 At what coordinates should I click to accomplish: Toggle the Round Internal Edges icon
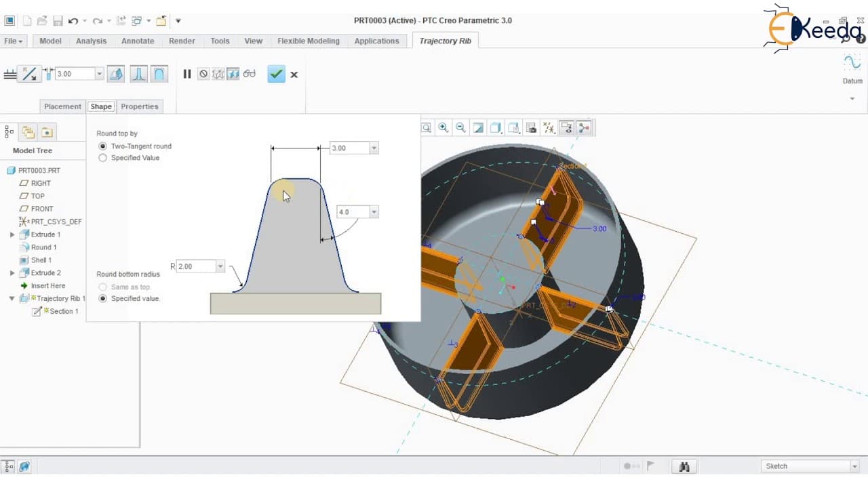click(138, 74)
